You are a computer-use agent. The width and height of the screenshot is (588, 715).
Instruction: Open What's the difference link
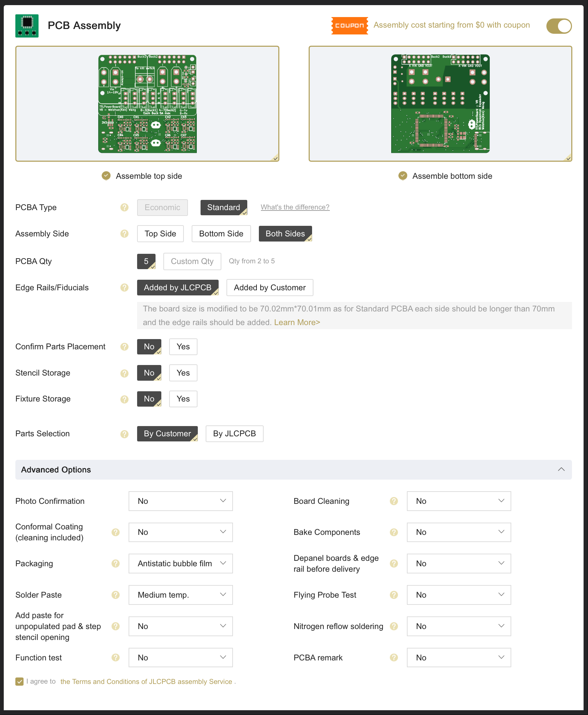click(x=295, y=207)
